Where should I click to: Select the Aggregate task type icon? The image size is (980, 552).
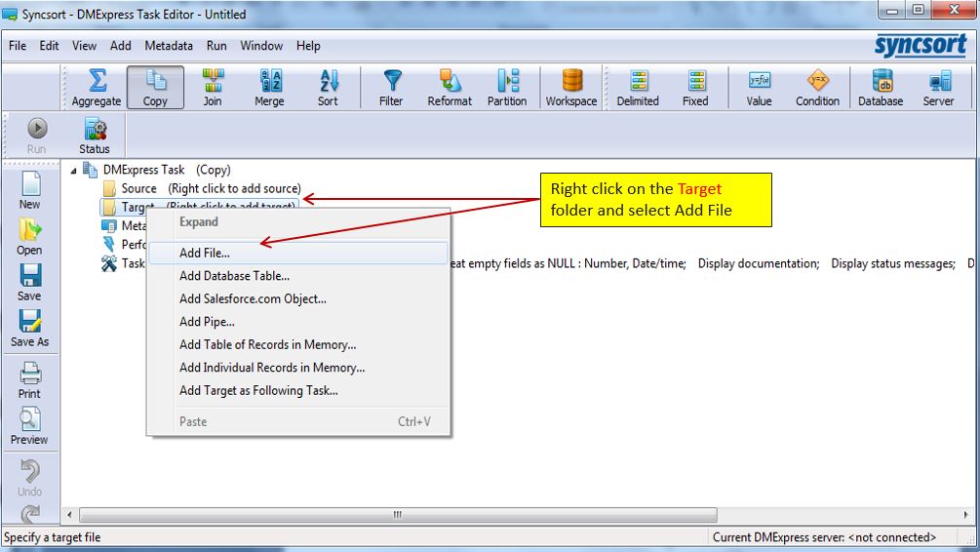97,88
